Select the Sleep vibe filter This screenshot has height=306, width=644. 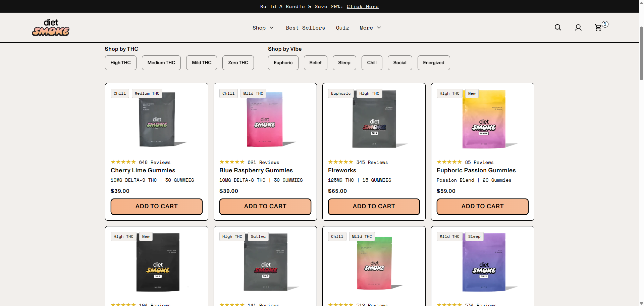pyautogui.click(x=344, y=63)
